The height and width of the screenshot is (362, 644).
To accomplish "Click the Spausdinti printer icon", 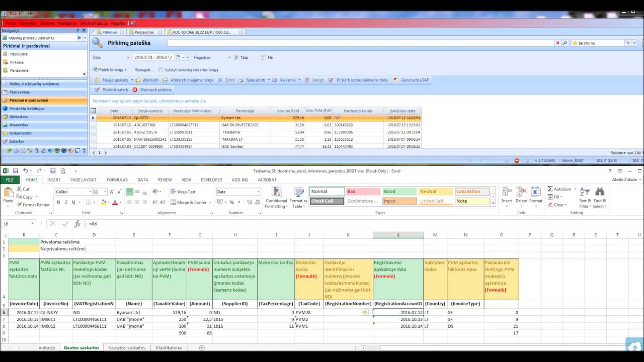I will 242,80.
